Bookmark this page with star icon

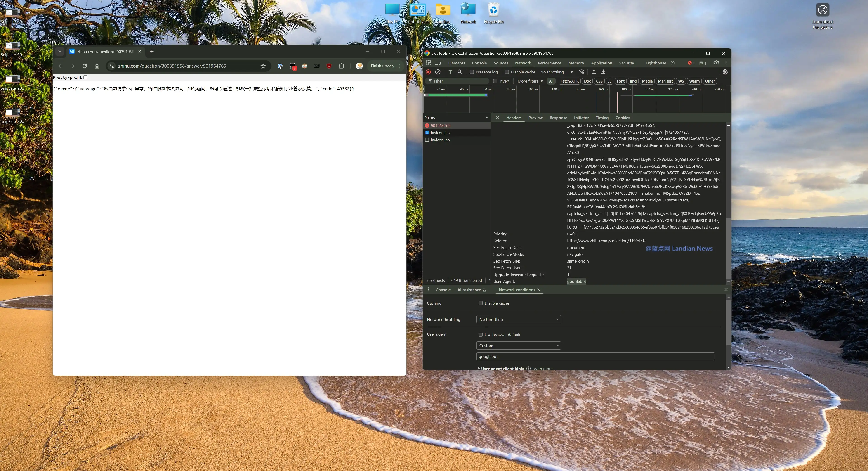point(263,66)
